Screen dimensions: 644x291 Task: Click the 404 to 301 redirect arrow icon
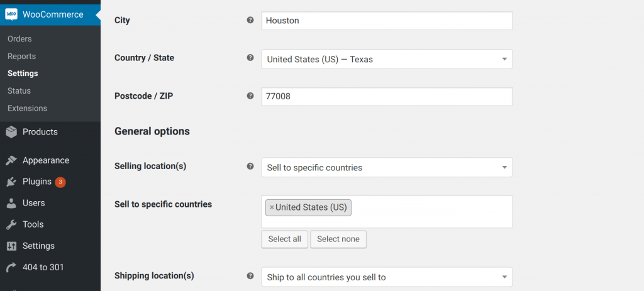click(11, 267)
